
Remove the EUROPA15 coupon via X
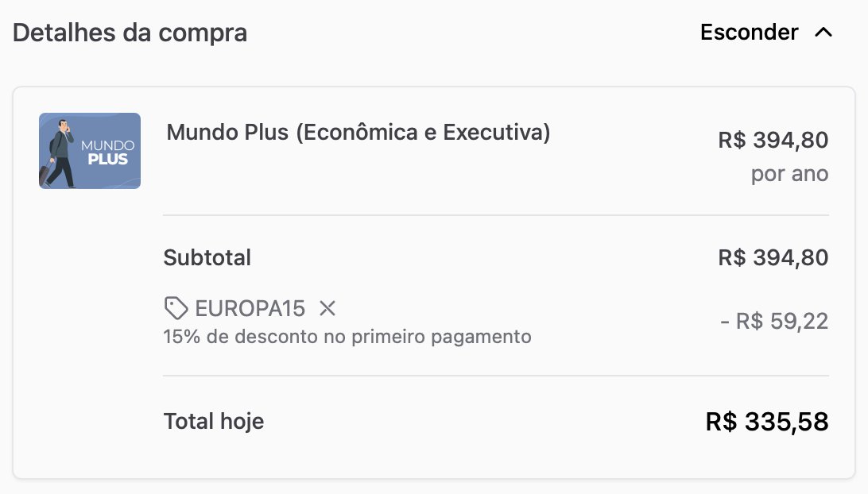pyautogui.click(x=327, y=308)
